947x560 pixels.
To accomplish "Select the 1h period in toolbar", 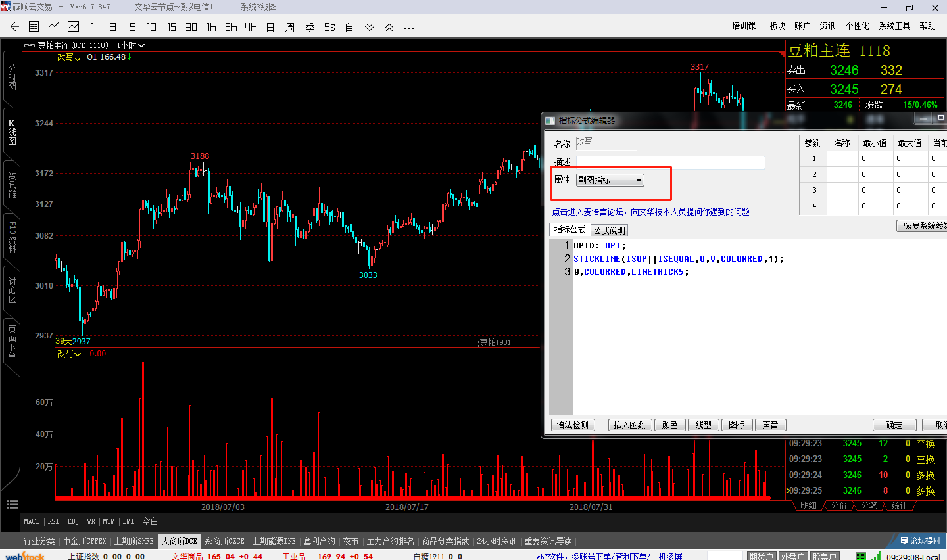I will [211, 27].
